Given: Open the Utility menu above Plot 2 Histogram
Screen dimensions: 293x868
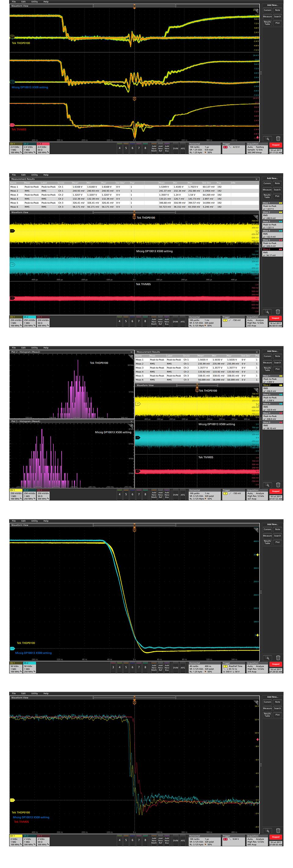Looking at the screenshot, I should coord(34,348).
